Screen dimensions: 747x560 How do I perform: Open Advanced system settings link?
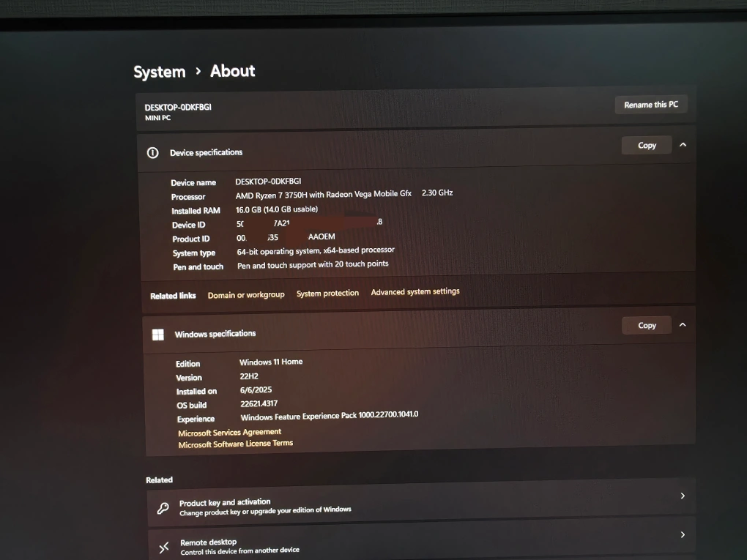pyautogui.click(x=415, y=291)
